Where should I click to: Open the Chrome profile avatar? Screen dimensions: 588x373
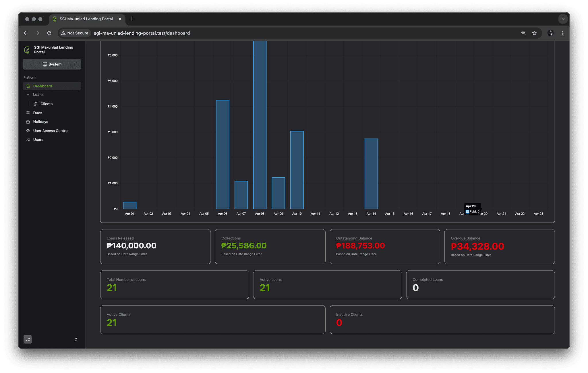tap(550, 33)
